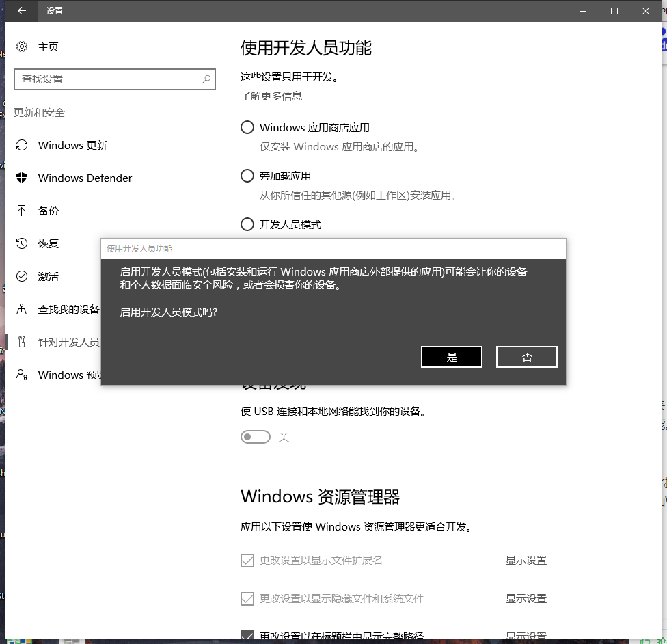Click the 备份 upload arrow icon
This screenshot has width=667, height=644.
click(x=22, y=211)
